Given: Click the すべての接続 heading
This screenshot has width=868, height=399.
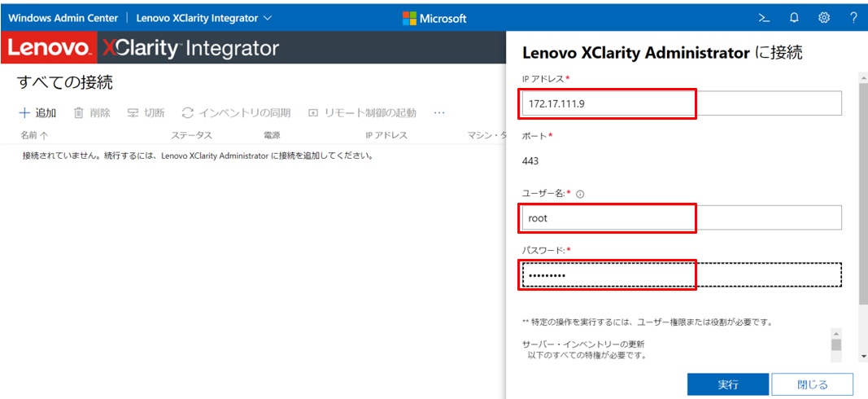Looking at the screenshot, I should point(65,82).
